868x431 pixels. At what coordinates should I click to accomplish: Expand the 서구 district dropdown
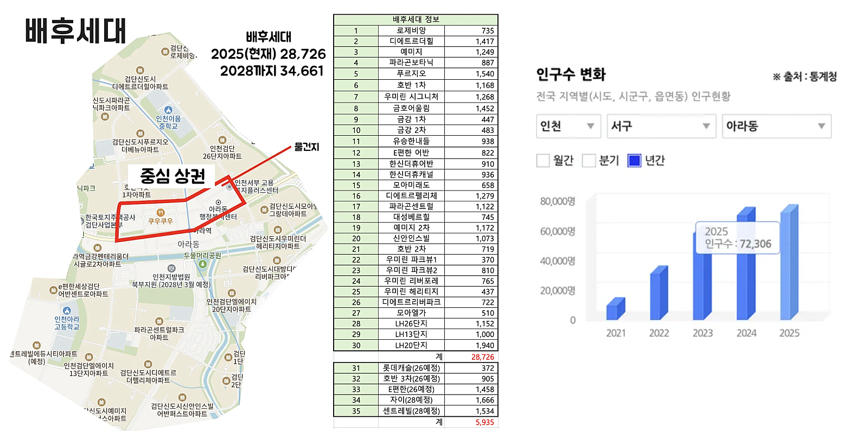click(661, 126)
